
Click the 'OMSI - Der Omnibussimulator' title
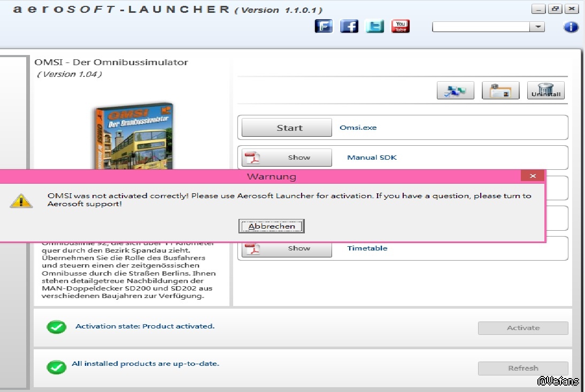coord(111,62)
